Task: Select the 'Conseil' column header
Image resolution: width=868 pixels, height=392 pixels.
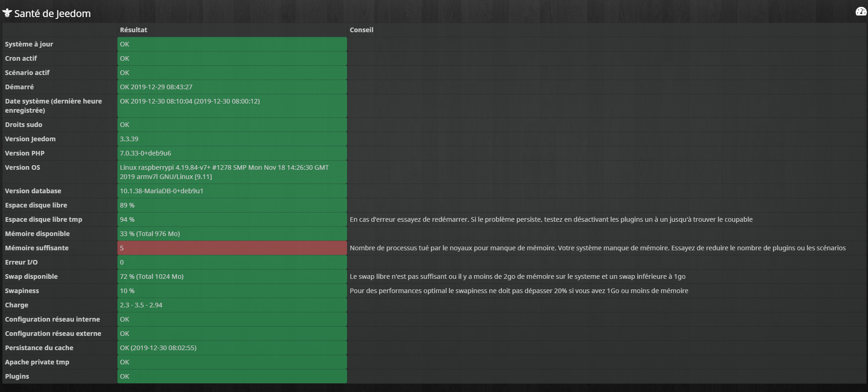Action: point(361,30)
